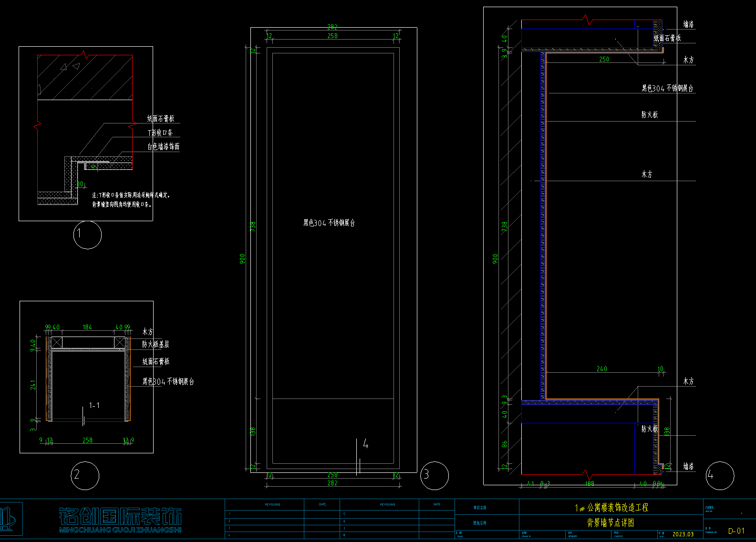756x542 pixels.
Task: Select the 1-1 section label
Action: (x=94, y=405)
